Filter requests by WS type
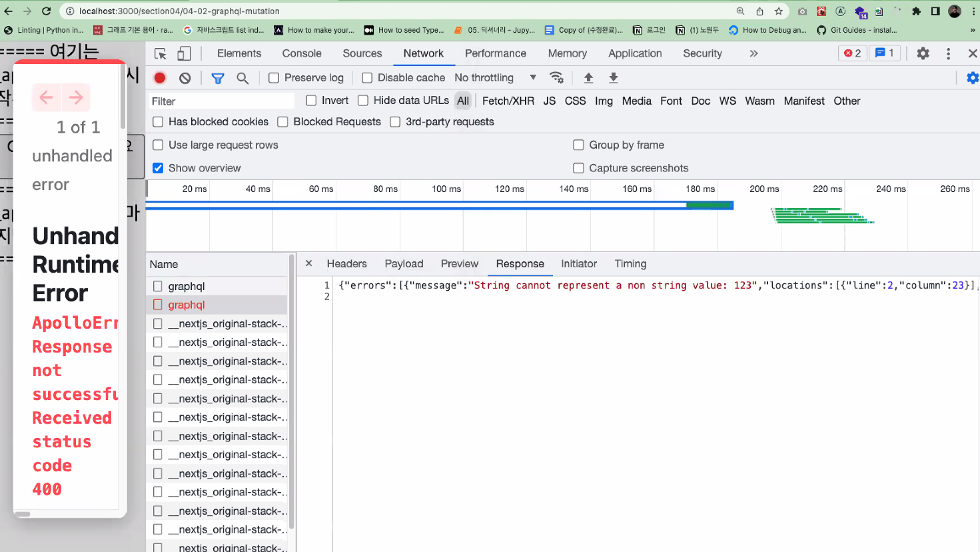The image size is (980, 552). [728, 101]
